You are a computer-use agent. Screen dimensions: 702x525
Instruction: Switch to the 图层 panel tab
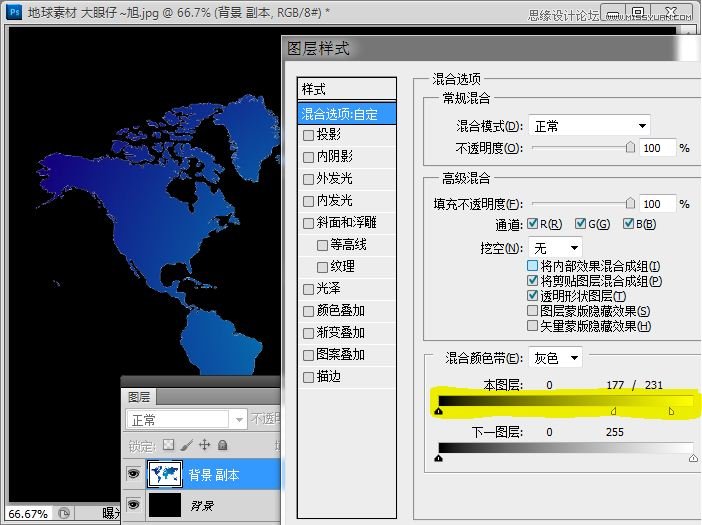click(138, 397)
